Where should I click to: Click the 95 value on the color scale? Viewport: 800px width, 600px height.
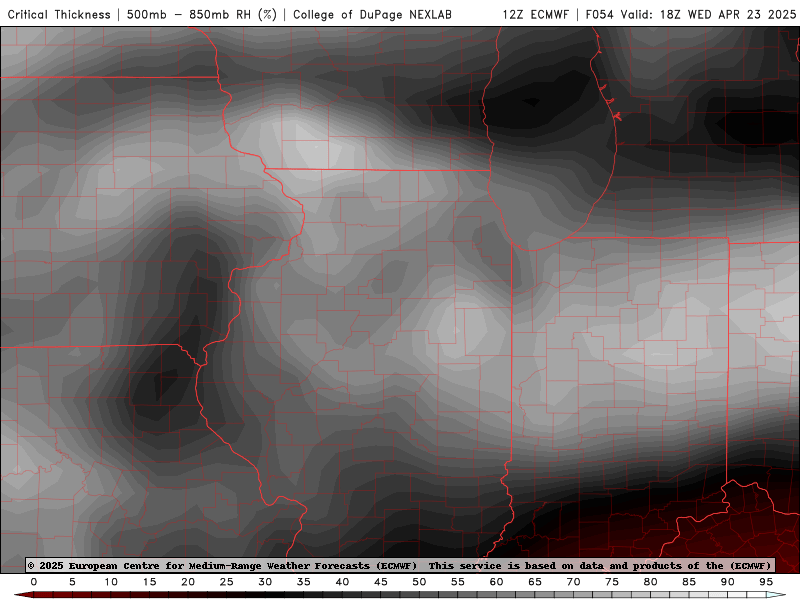click(766, 582)
